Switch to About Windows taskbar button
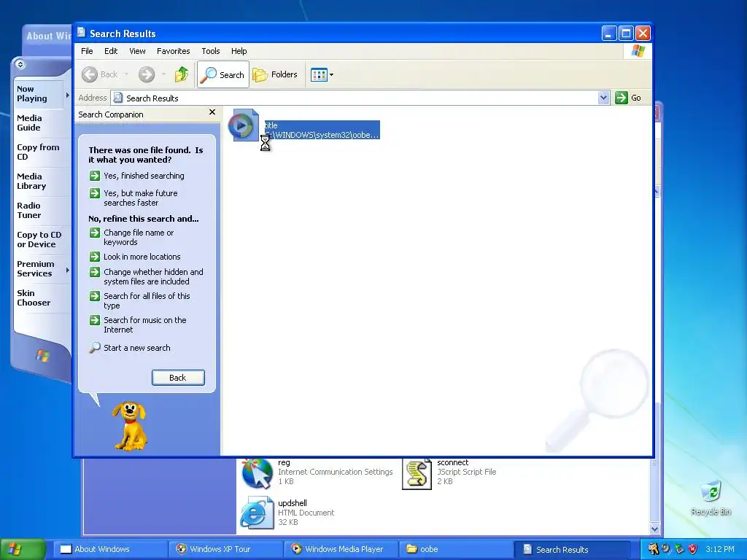The width and height of the screenshot is (747, 560). pos(111,549)
